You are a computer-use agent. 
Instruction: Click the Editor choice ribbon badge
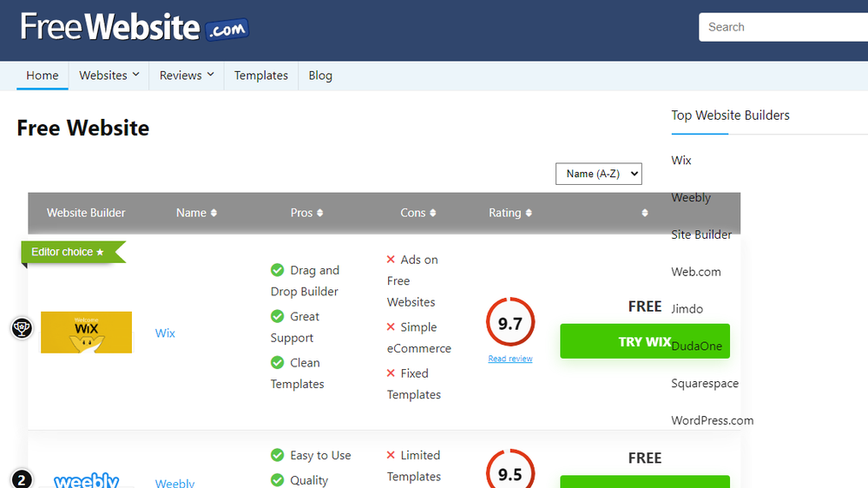tap(73, 252)
